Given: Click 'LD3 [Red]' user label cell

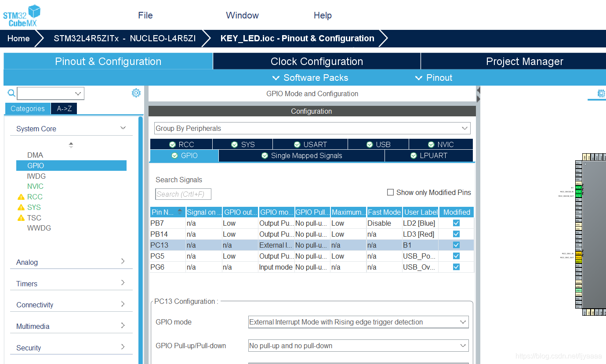Looking at the screenshot, I should tap(421, 234).
